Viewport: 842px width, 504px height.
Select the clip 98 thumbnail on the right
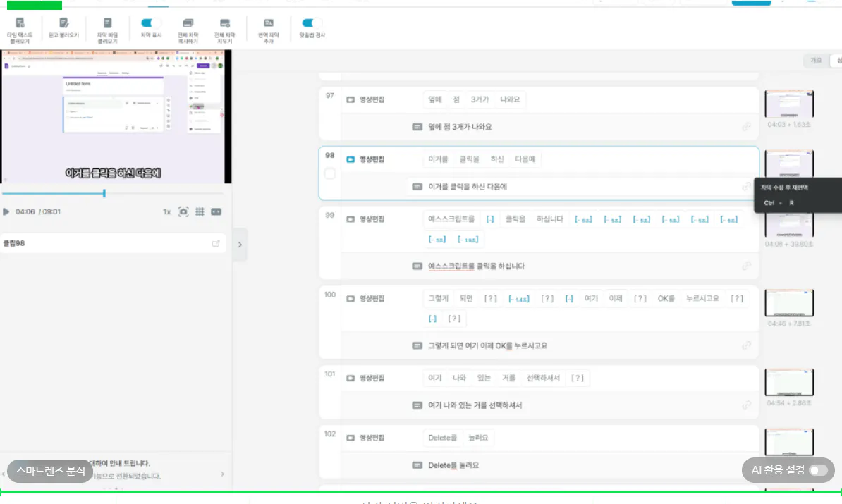789,164
